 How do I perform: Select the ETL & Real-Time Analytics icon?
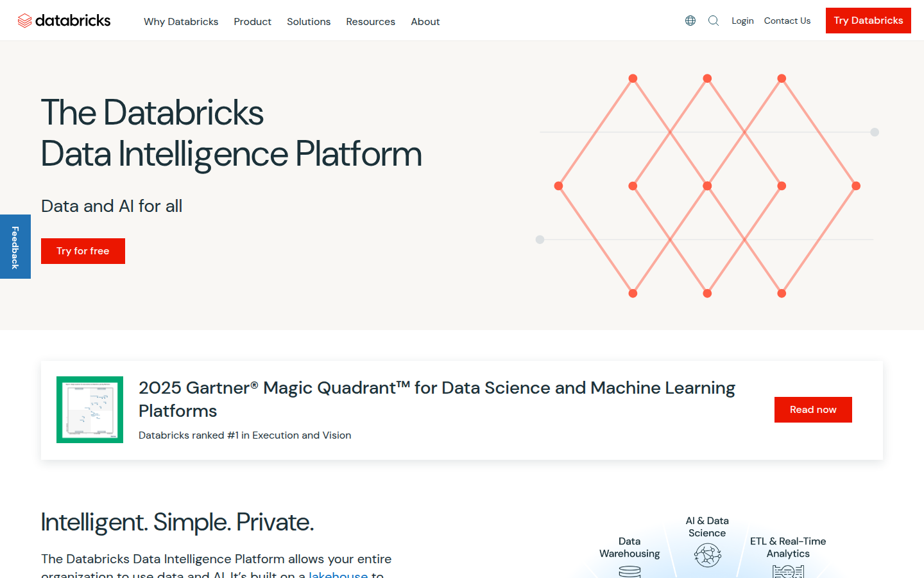tap(788, 570)
